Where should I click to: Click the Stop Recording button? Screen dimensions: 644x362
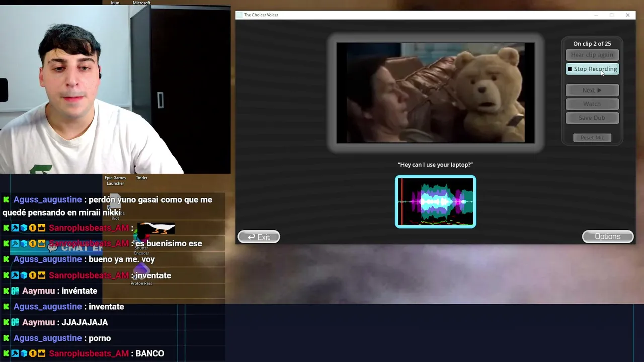tap(592, 69)
